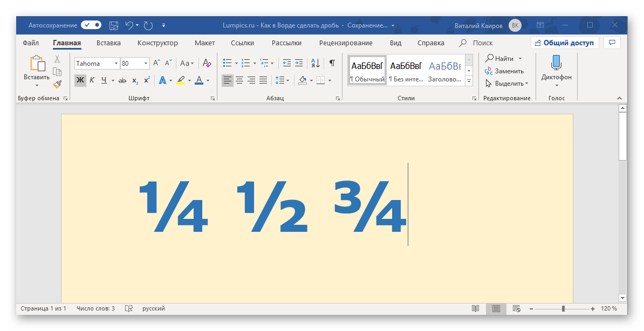The height and width of the screenshot is (331, 644).
Task: Click the Clear All Formatting icon
Action: 207,63
